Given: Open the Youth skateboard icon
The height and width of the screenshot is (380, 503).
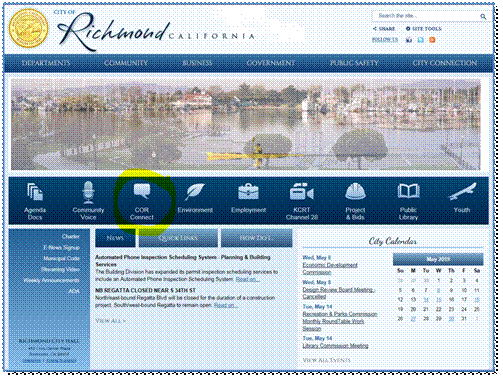Looking at the screenshot, I should tap(462, 191).
